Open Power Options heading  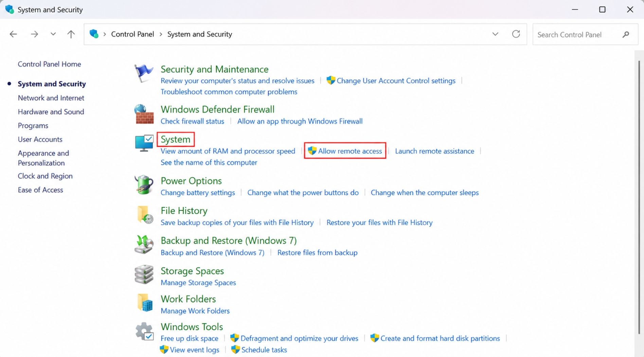click(x=191, y=181)
